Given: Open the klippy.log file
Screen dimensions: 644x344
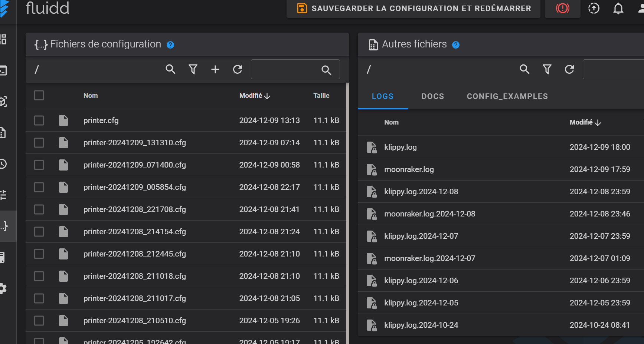Looking at the screenshot, I should tap(401, 147).
